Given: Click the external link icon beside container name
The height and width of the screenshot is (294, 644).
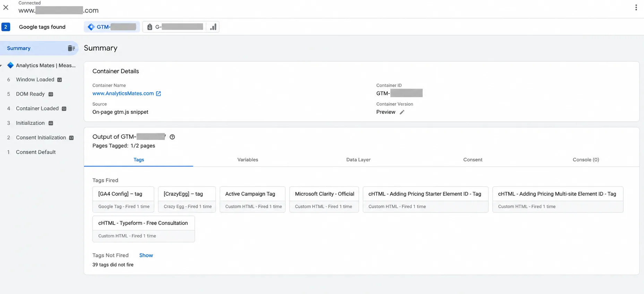Looking at the screenshot, I should pyautogui.click(x=158, y=93).
